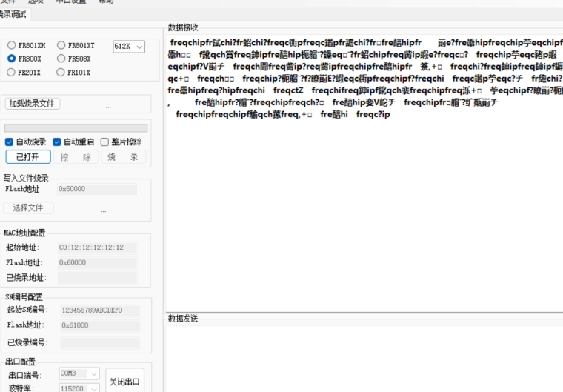Choose the FR201X chip option
563x392 pixels.
point(12,73)
